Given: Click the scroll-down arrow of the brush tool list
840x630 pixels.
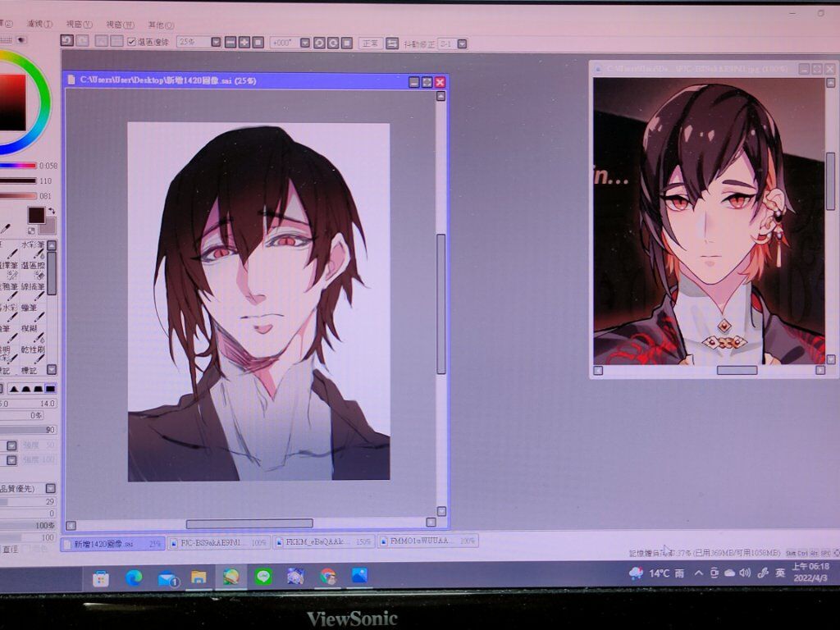Looking at the screenshot, I should pos(52,369).
